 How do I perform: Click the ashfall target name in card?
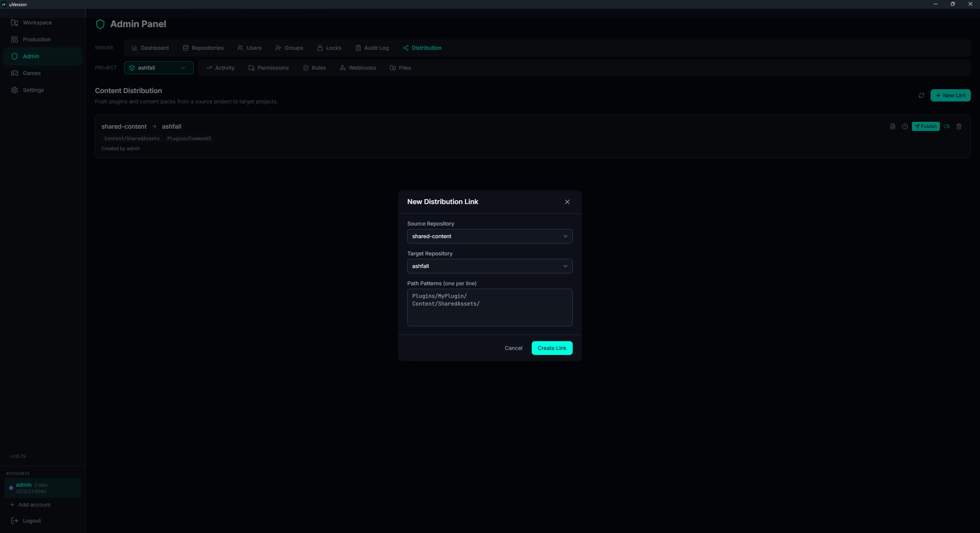(171, 126)
